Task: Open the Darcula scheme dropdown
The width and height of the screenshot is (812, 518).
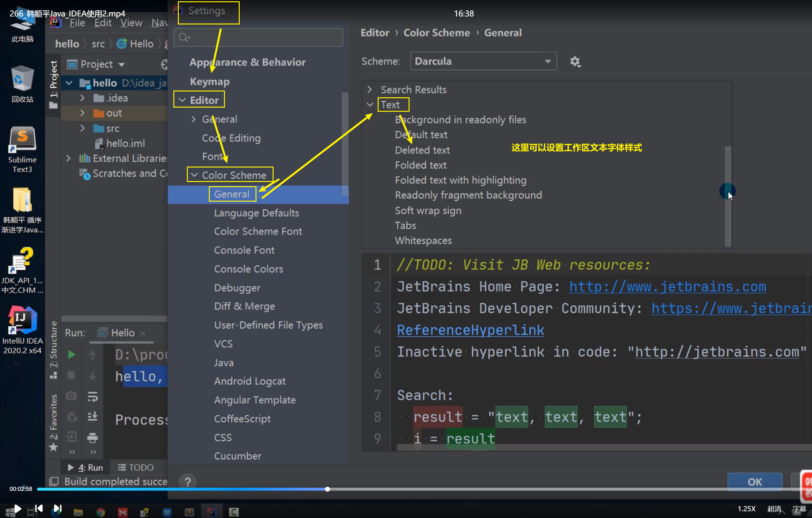Action: (x=483, y=61)
